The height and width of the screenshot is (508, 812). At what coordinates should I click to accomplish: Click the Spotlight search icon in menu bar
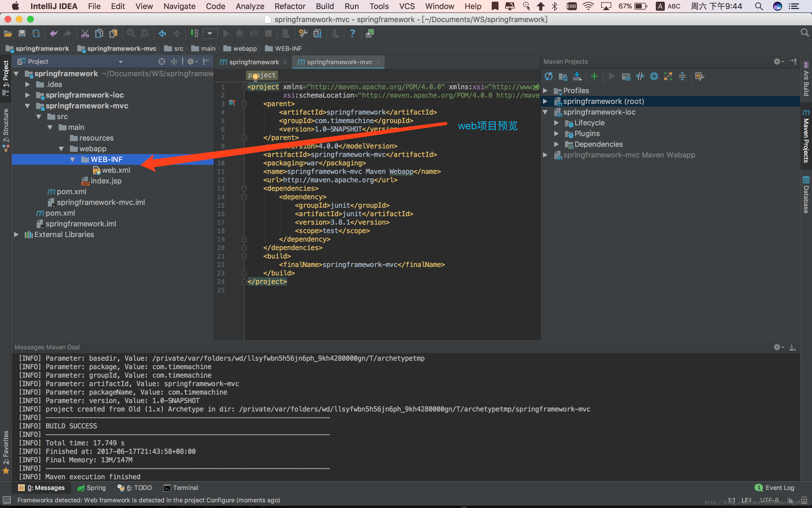point(759,6)
